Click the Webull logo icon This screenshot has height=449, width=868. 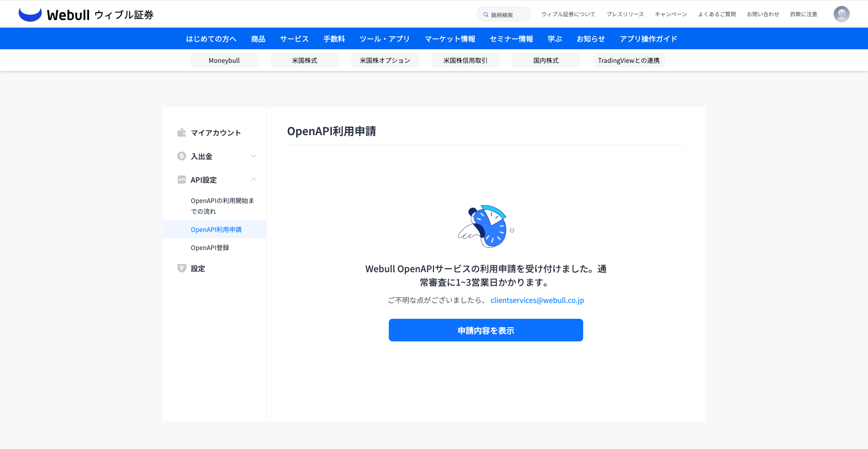click(30, 14)
